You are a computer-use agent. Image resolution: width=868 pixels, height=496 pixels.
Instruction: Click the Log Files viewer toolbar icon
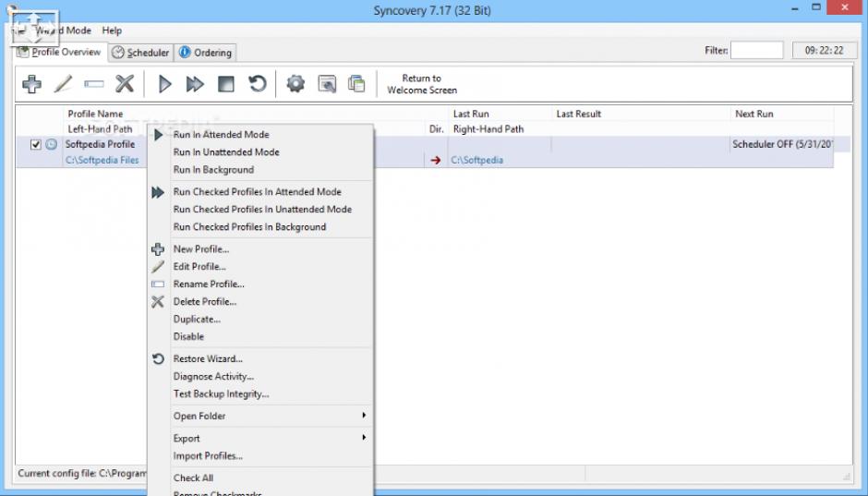327,84
